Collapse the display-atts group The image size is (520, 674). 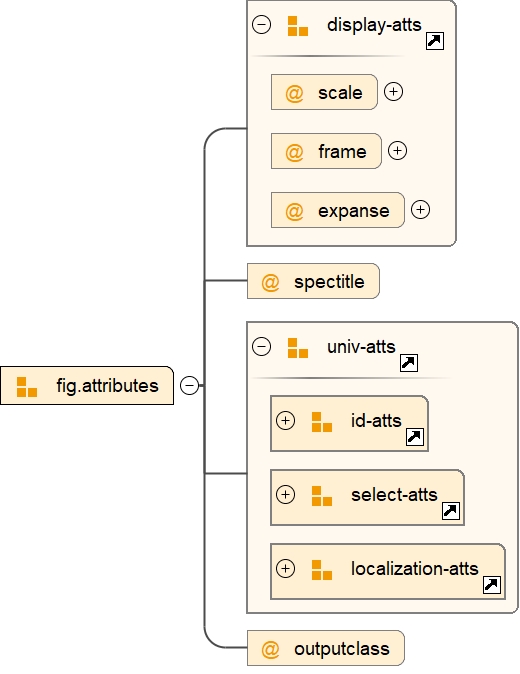[262, 25]
